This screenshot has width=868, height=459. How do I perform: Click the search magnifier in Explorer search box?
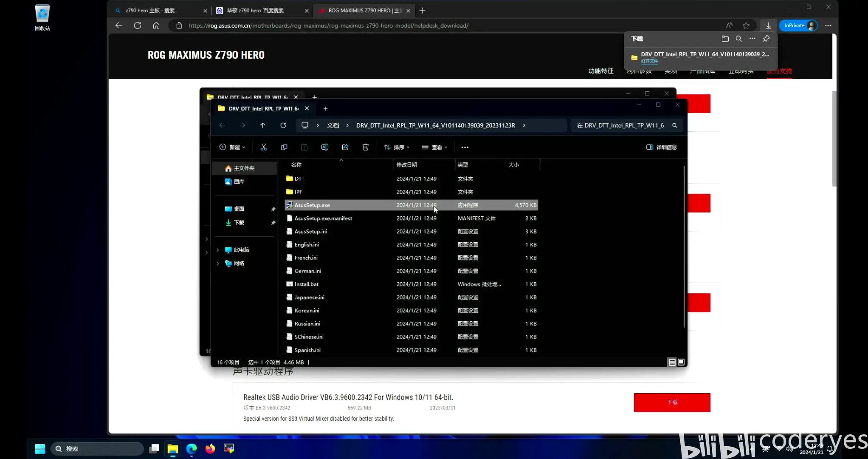[x=674, y=125]
